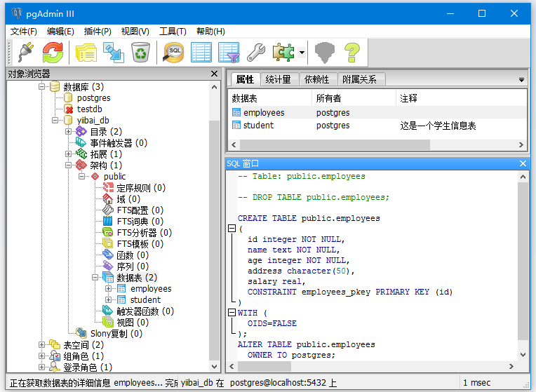Open the yellow question mark help icon
This screenshot has width=536, height=392.
point(351,53)
